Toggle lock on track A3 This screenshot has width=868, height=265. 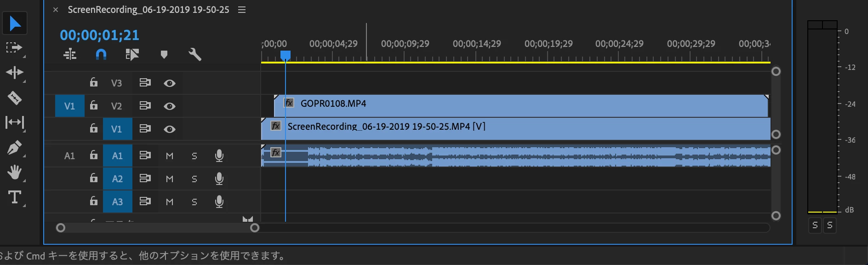tap(93, 201)
